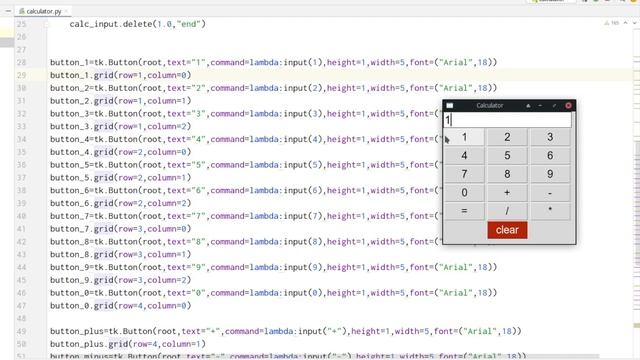The image size is (640, 360).
Task: Select the calculator.py editor tab
Action: point(43,11)
